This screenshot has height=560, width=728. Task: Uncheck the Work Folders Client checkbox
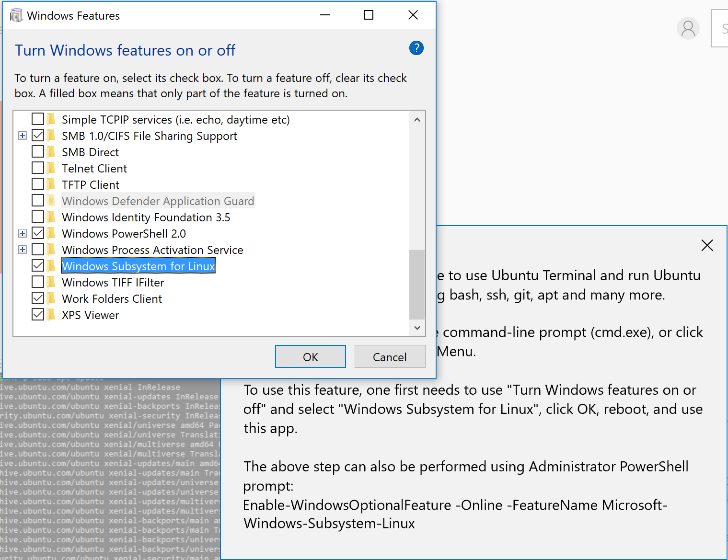pos(38,298)
